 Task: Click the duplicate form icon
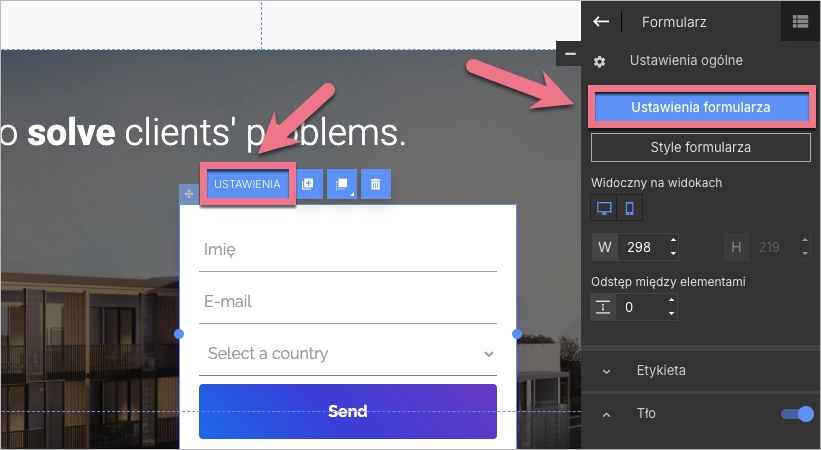(x=308, y=184)
